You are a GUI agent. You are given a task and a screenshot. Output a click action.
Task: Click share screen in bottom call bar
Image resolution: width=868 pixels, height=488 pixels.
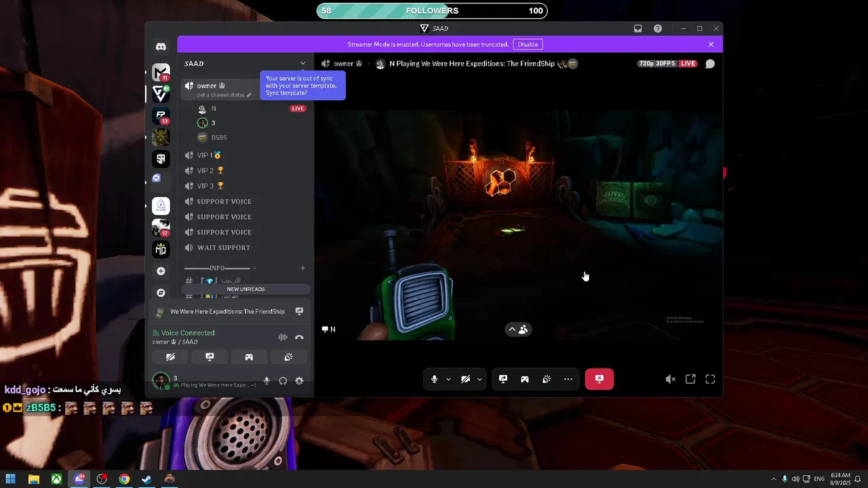(x=503, y=380)
